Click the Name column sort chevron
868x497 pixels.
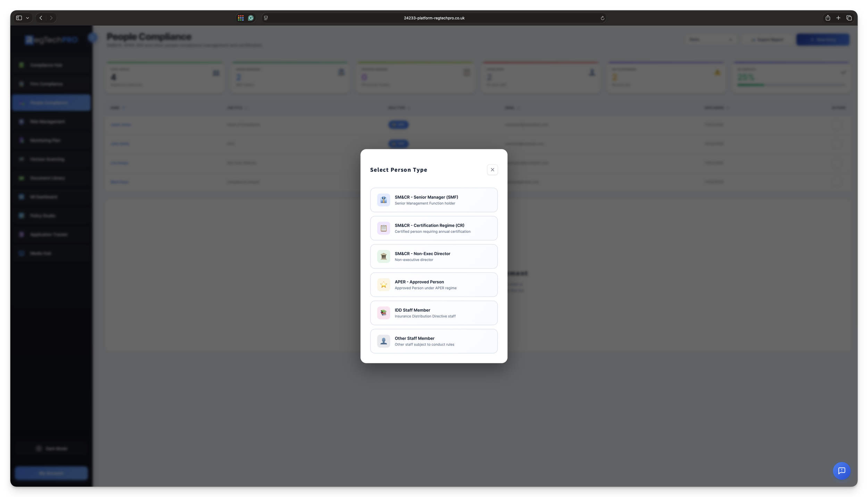click(x=124, y=108)
